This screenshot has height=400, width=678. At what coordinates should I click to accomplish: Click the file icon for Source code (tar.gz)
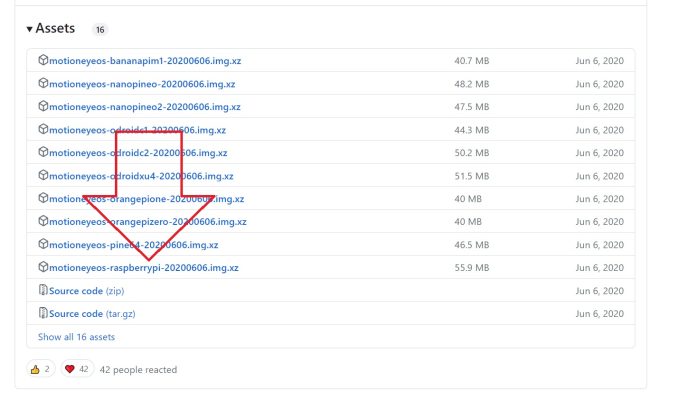pyautogui.click(x=43, y=313)
